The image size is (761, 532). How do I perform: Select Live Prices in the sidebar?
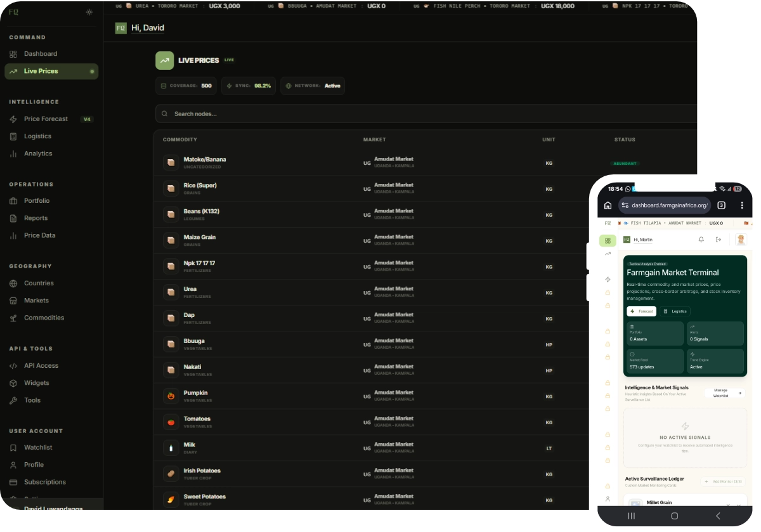51,71
